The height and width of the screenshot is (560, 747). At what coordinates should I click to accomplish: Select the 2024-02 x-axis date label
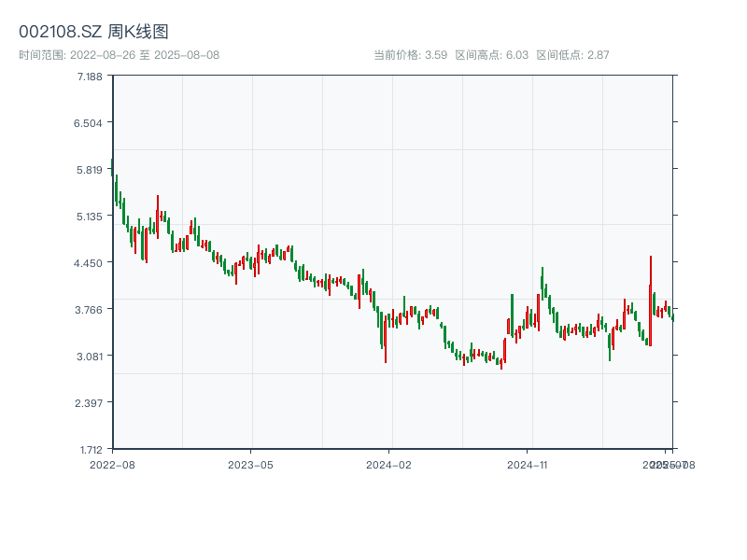(389, 464)
